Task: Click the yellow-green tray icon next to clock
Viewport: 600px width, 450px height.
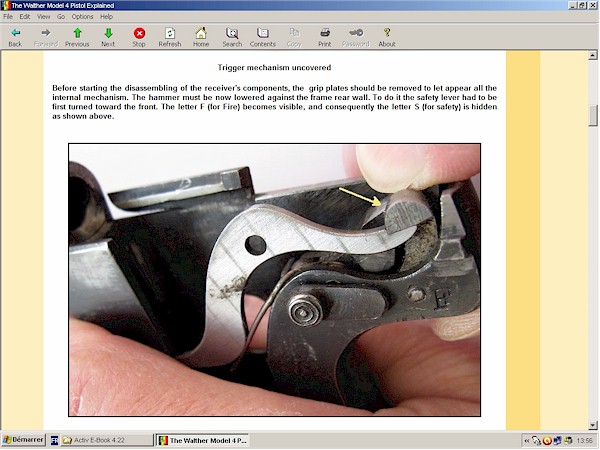Action: pos(568,441)
